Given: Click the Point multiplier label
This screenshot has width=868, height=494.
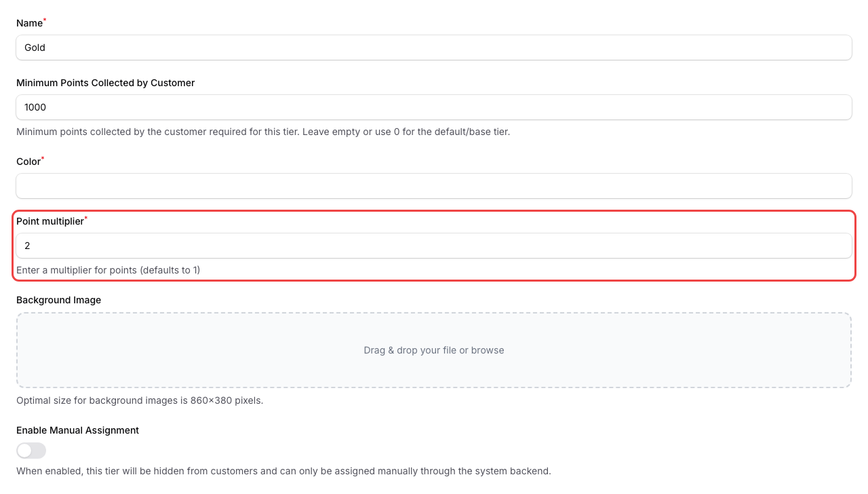Looking at the screenshot, I should 49,221.
